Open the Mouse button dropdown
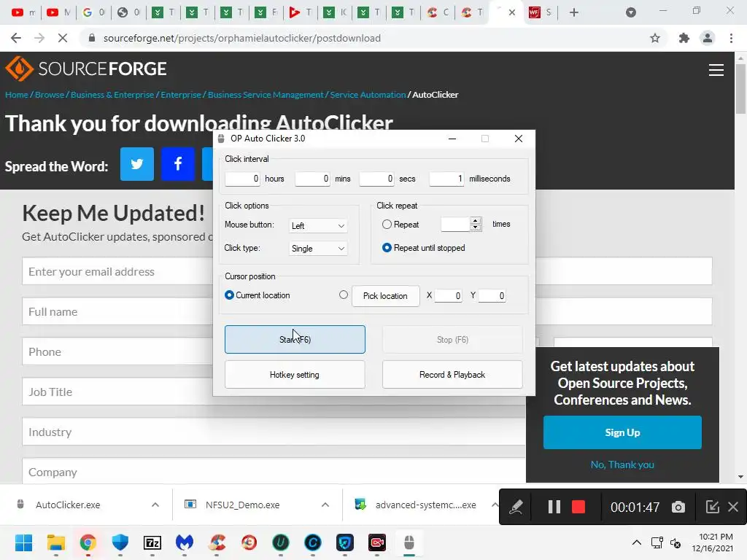 click(x=318, y=226)
